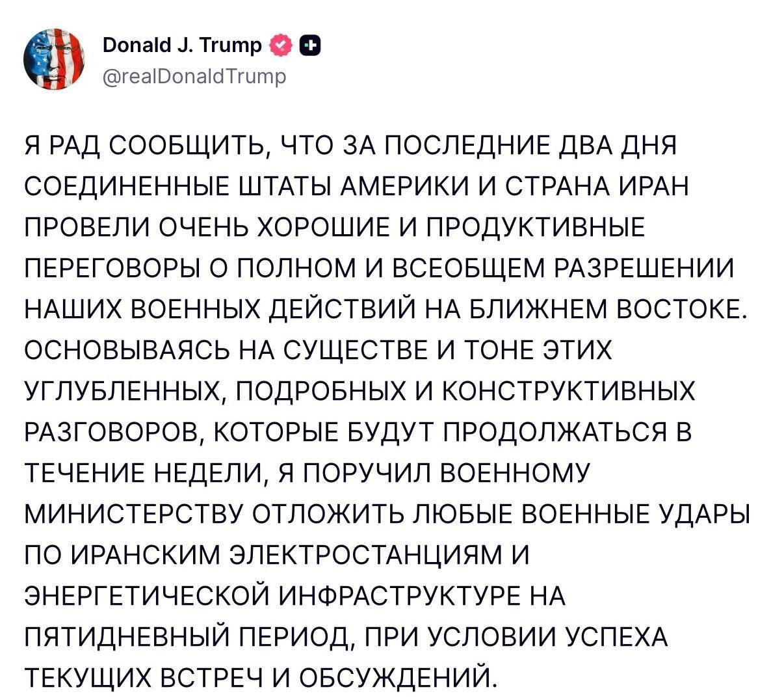Click the badge directly right of the name
The image size is (784, 698).
pos(280,46)
